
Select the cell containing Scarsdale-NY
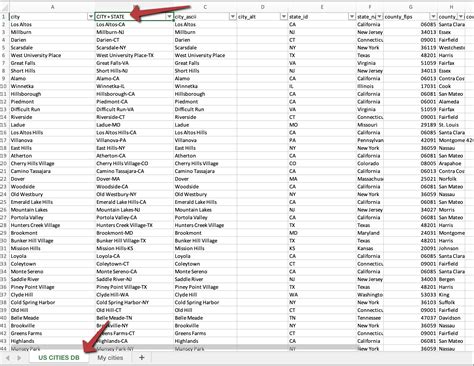coord(134,48)
